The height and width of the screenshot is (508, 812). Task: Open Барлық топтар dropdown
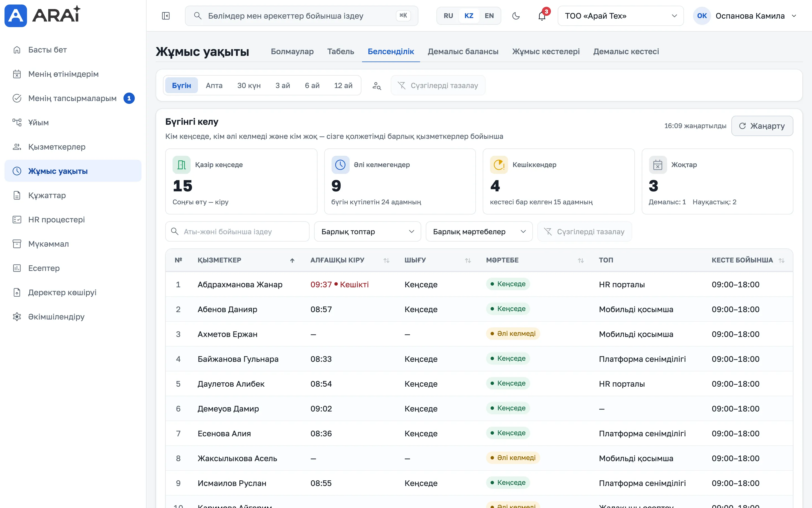pos(367,231)
